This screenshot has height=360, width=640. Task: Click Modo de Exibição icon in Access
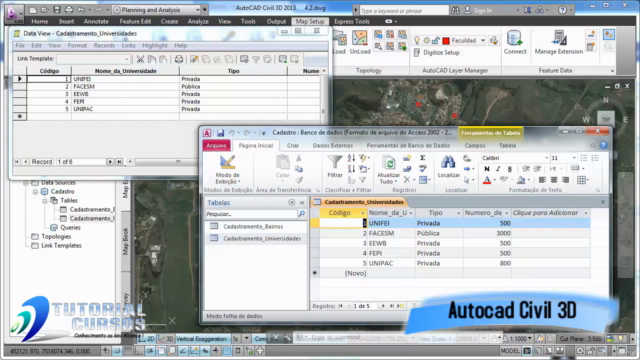227,162
